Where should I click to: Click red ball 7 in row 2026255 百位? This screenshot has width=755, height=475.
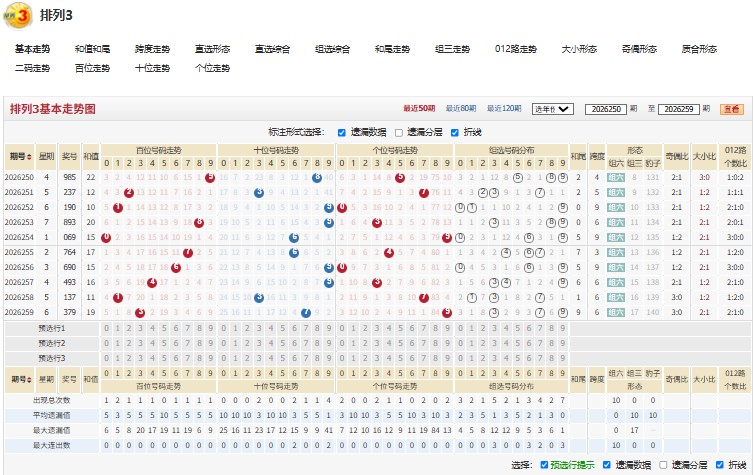[188, 252]
